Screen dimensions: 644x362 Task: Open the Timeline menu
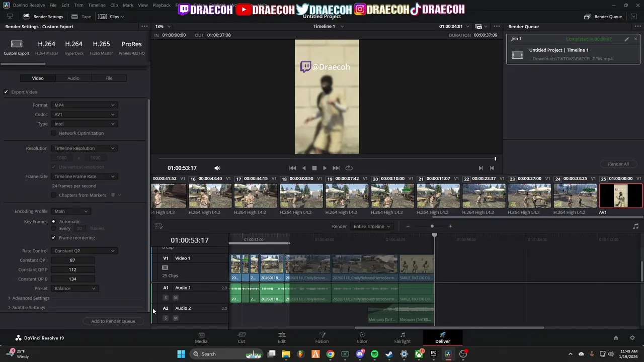(97, 5)
